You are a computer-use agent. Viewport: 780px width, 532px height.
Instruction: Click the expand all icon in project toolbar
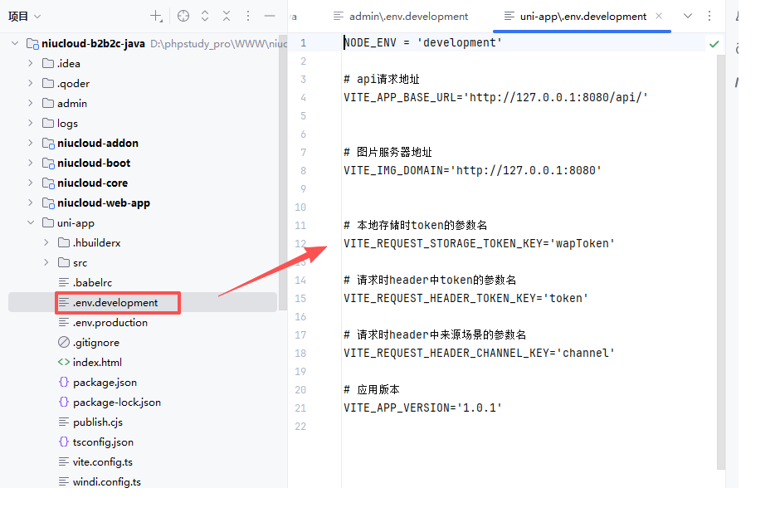point(205,16)
